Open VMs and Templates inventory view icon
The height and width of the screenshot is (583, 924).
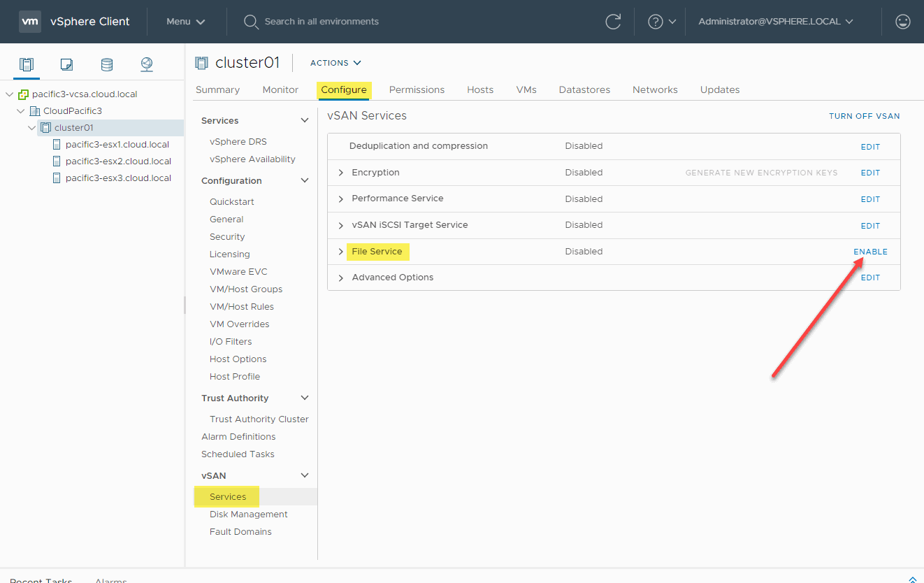(66, 65)
